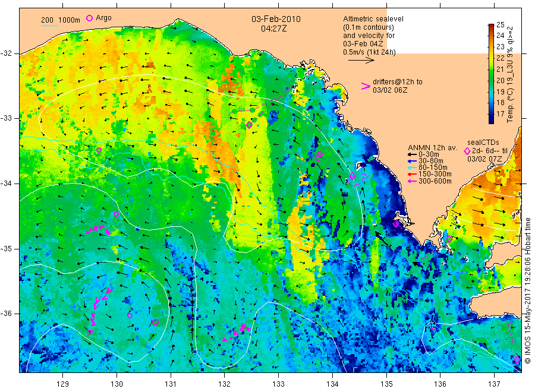The width and height of the screenshot is (535, 392).
Task: Click the '150-300m' depth label
Action: click(435, 174)
